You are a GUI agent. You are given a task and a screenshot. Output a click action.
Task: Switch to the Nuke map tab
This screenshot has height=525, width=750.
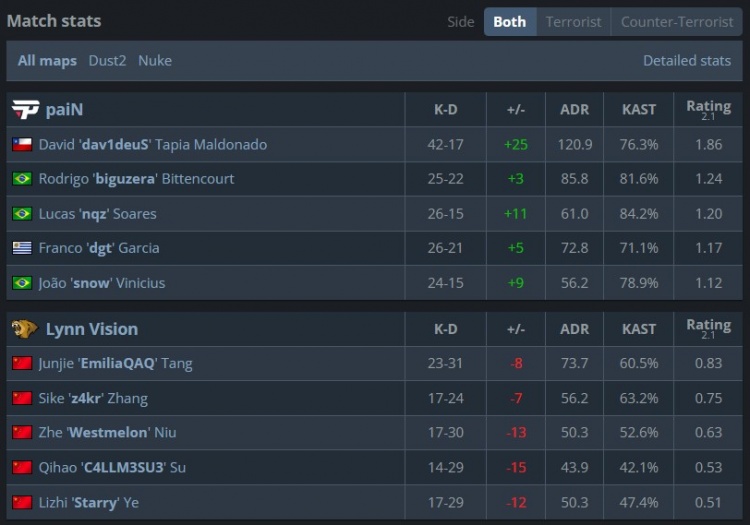click(x=155, y=61)
